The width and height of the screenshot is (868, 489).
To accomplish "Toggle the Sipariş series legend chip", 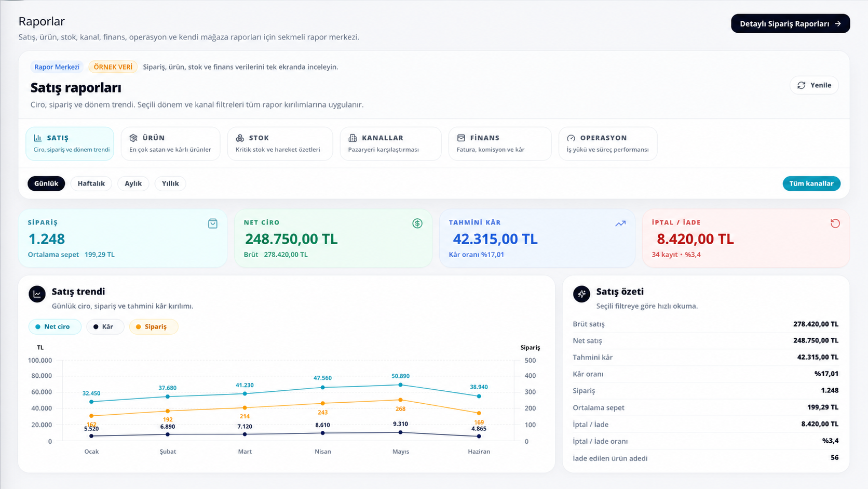I will point(154,326).
